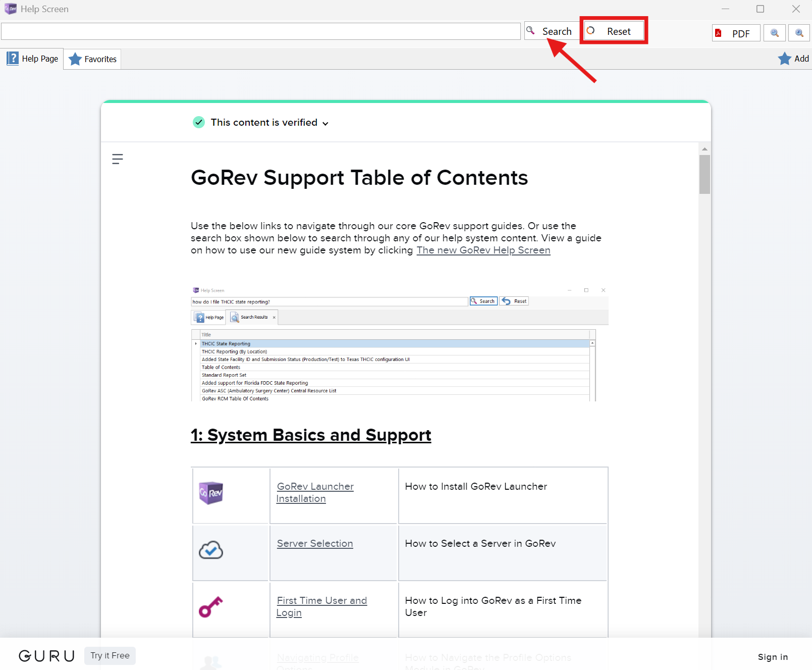Maximize the Help Screen window
The width and height of the screenshot is (812, 670).
[x=760, y=9]
